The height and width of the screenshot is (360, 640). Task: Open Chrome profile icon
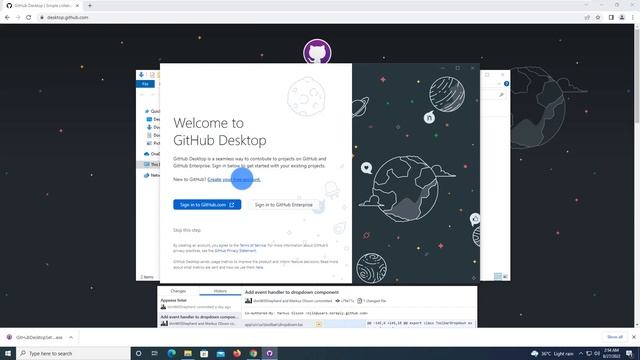click(622, 18)
